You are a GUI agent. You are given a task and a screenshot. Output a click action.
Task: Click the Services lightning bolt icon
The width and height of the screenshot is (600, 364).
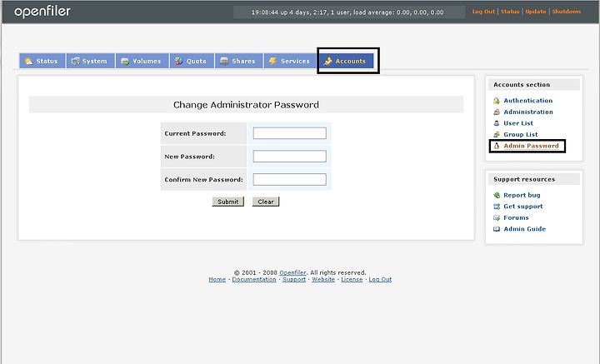tap(272, 61)
